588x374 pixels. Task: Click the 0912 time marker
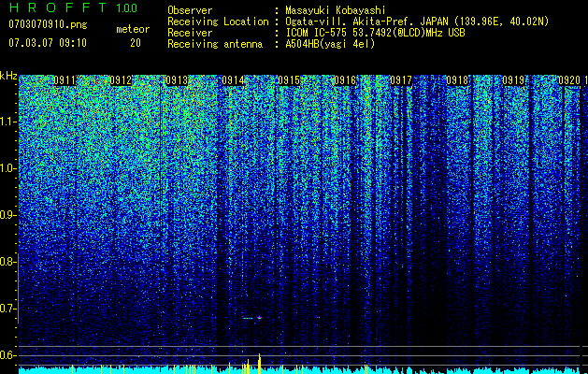tap(121, 80)
